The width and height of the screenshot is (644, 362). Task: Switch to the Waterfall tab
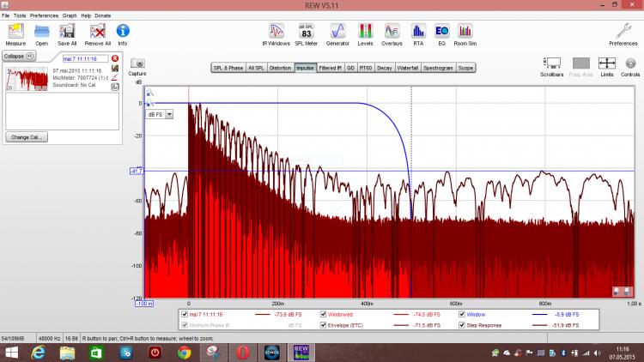point(407,67)
